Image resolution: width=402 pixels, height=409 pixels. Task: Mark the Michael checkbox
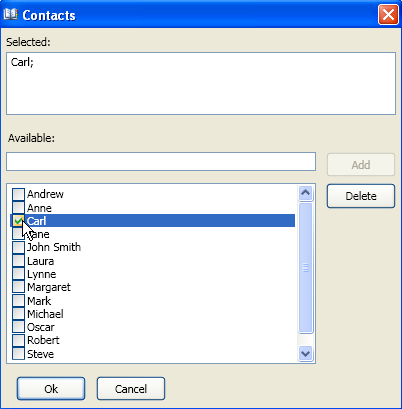pyautogui.click(x=18, y=314)
